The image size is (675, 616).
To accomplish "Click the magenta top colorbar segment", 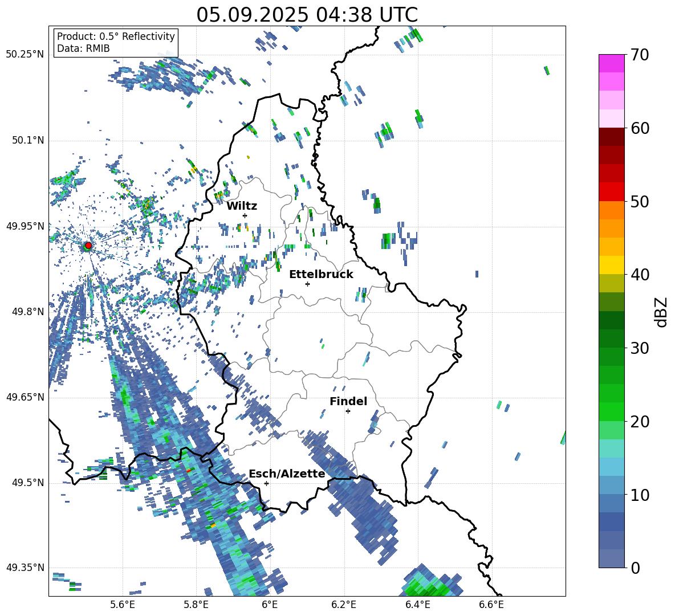I will (611, 64).
